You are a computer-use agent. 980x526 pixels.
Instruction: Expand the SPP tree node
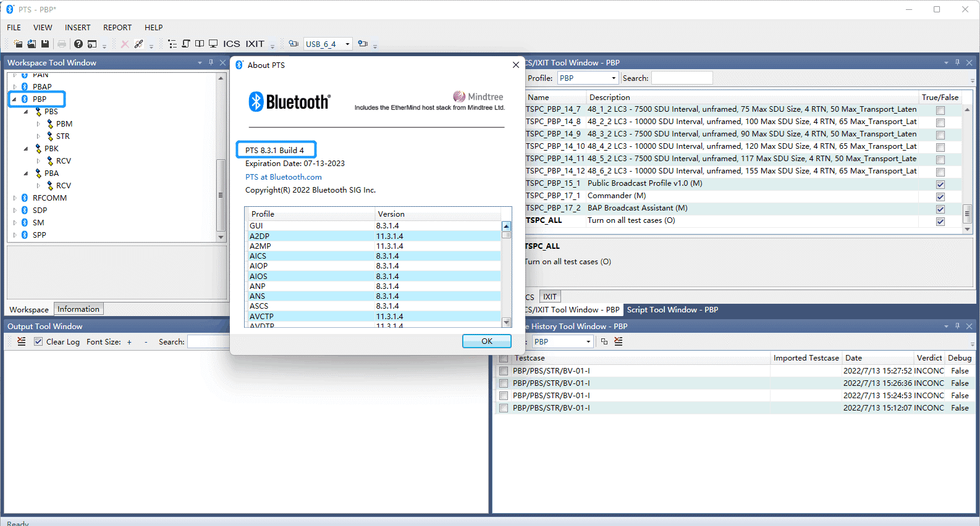[x=15, y=235]
